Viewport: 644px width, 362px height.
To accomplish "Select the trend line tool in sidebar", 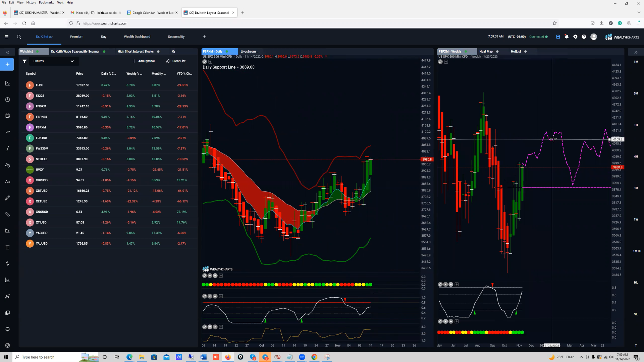I will tap(7, 132).
